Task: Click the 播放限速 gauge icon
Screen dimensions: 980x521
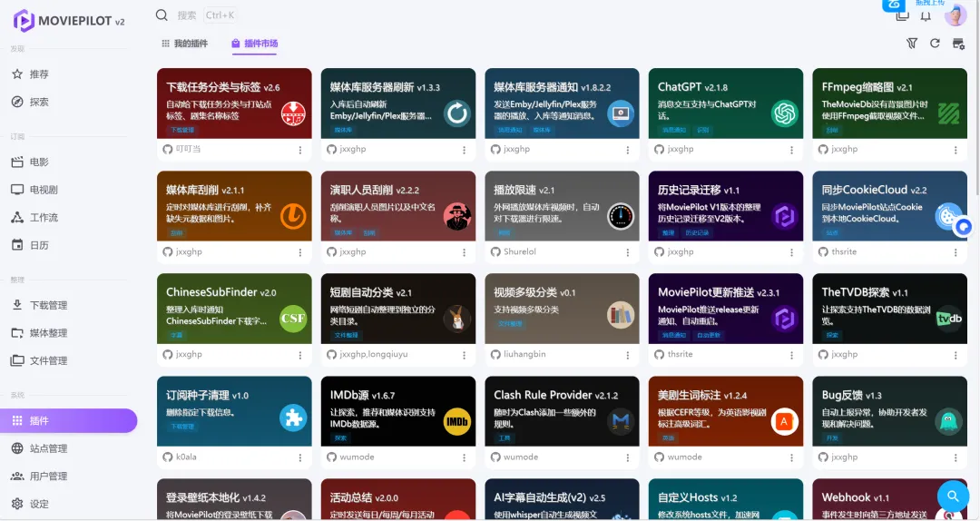Action: point(622,216)
